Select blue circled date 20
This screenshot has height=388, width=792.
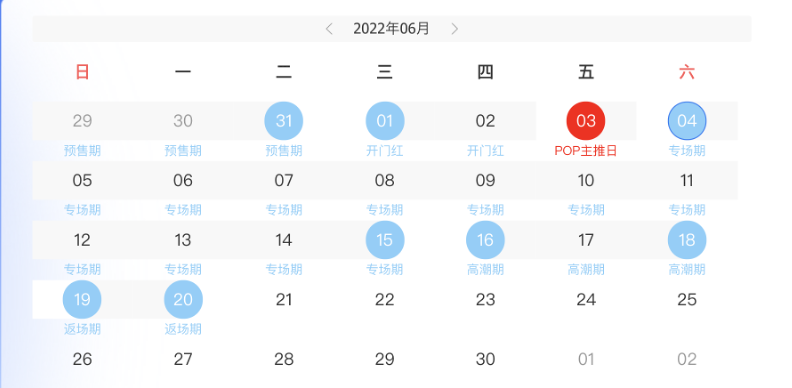[183, 300]
